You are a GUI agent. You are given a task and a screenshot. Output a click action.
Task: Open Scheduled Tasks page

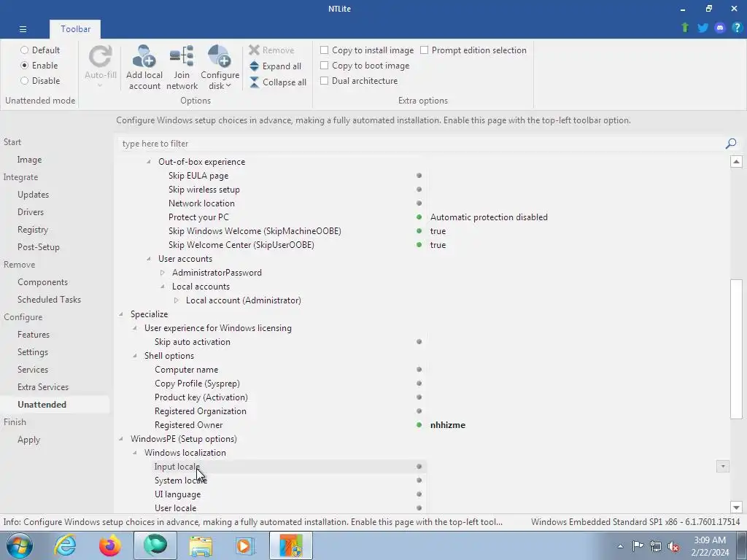pos(49,300)
